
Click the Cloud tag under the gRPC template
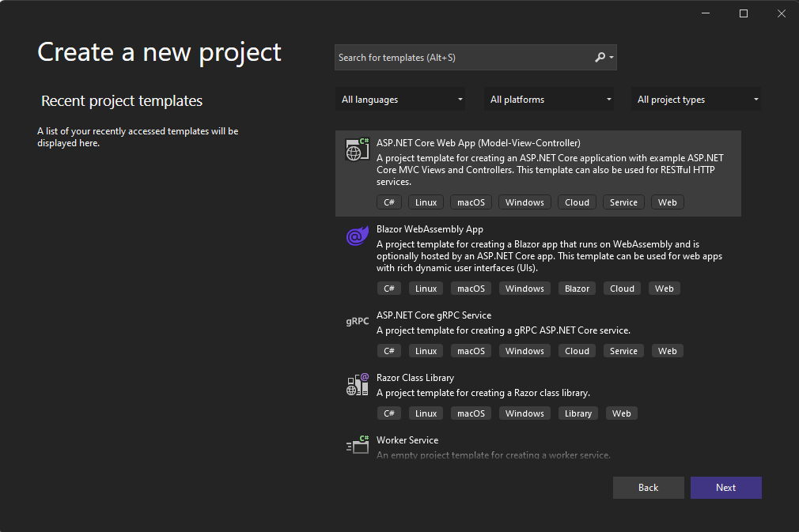point(577,350)
